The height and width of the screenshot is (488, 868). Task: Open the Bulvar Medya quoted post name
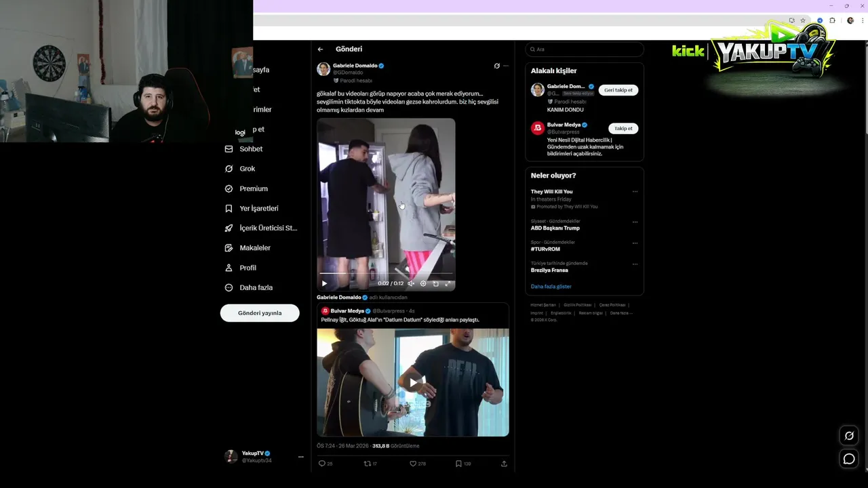(x=347, y=311)
